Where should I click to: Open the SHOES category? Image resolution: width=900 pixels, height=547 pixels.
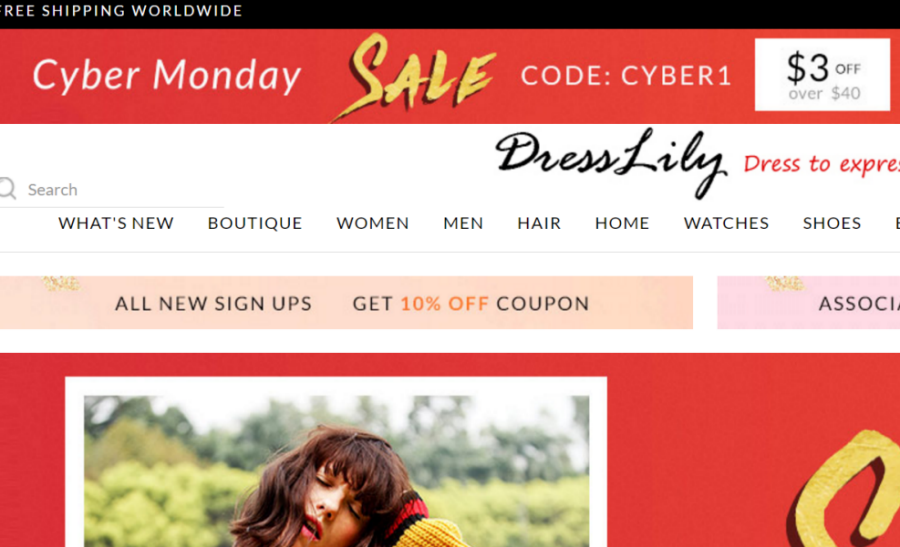tap(832, 223)
